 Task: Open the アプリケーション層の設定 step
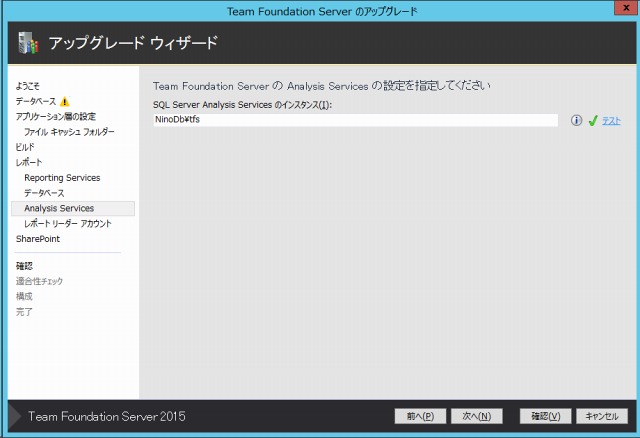(x=56, y=117)
